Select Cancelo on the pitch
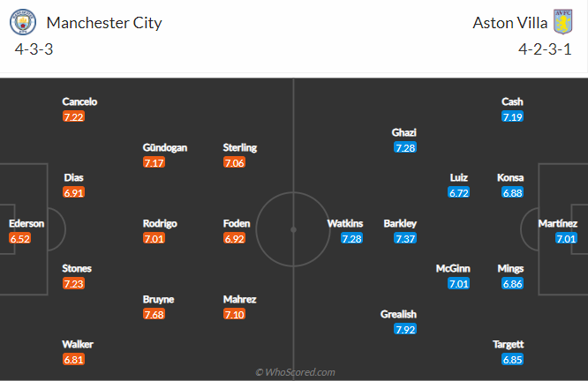588x381 pixels. 79,101
